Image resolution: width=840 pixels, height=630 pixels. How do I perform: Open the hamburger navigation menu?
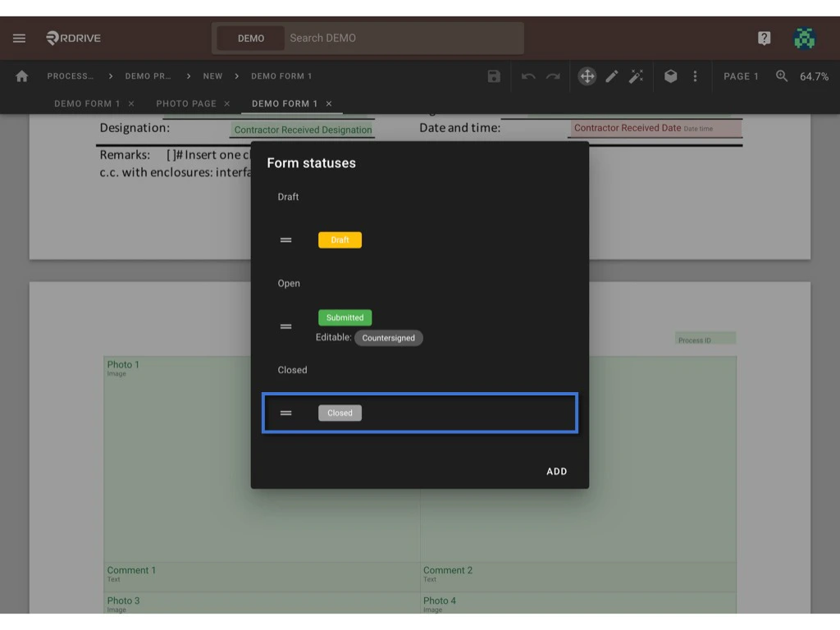(x=18, y=38)
